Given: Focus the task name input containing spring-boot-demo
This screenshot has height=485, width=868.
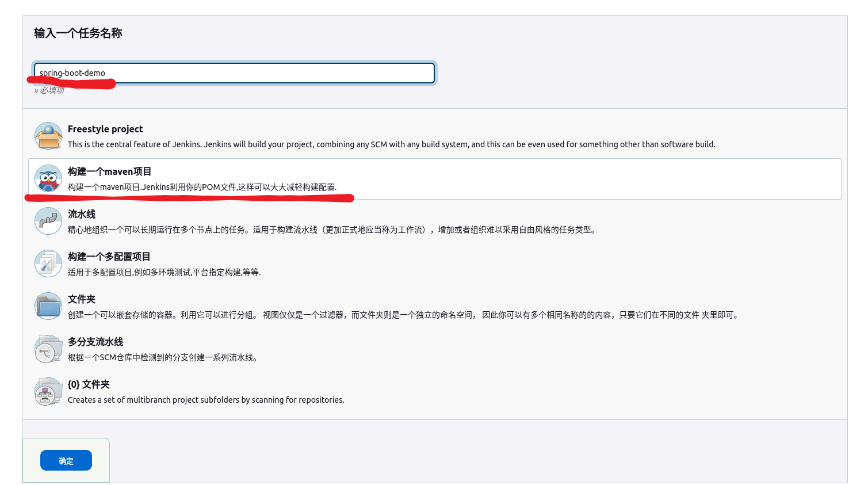Looking at the screenshot, I should (234, 73).
